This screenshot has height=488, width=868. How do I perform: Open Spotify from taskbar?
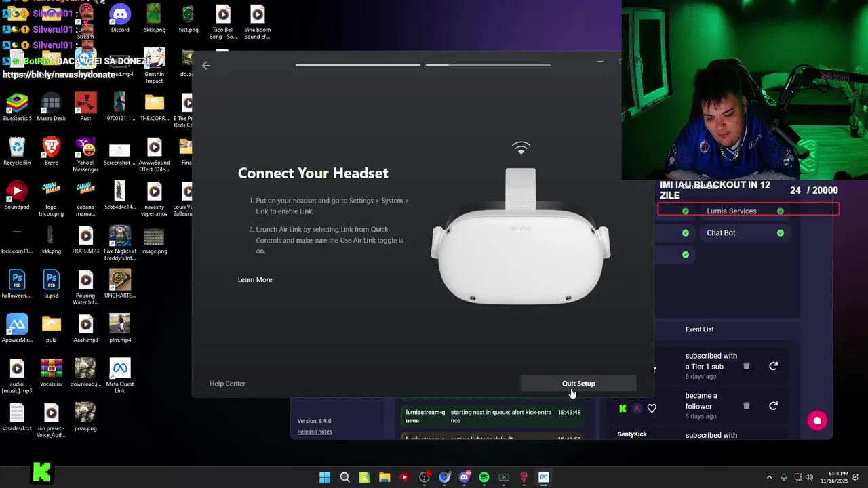click(484, 477)
